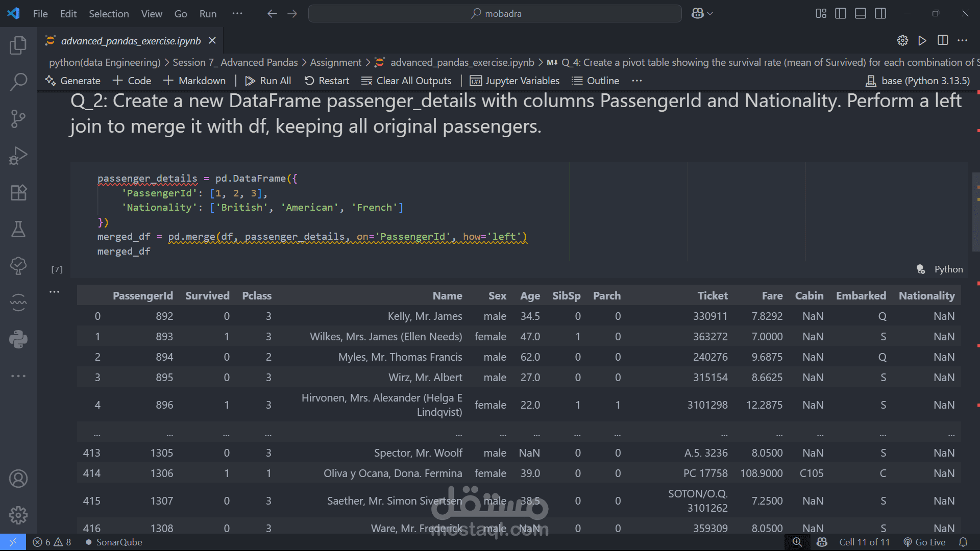This screenshot has width=980, height=551.
Task: Click the Nationality column header
Action: point(926,296)
